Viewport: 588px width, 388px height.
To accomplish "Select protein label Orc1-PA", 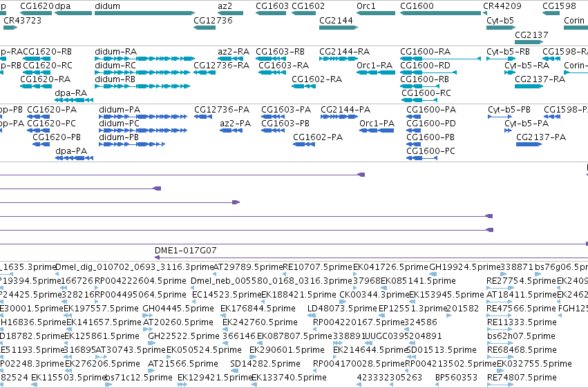I will (377, 123).
